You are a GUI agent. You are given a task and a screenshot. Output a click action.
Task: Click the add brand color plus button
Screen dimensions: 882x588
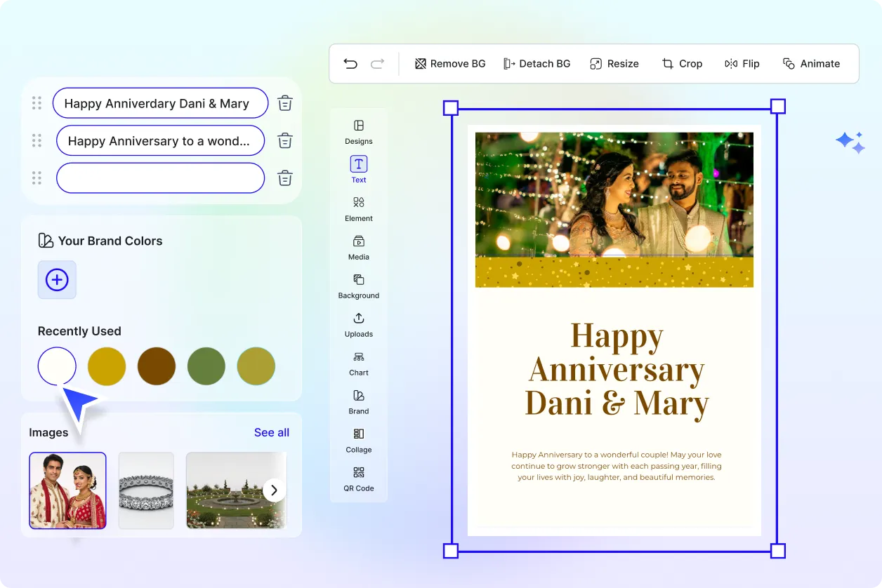[x=56, y=279]
